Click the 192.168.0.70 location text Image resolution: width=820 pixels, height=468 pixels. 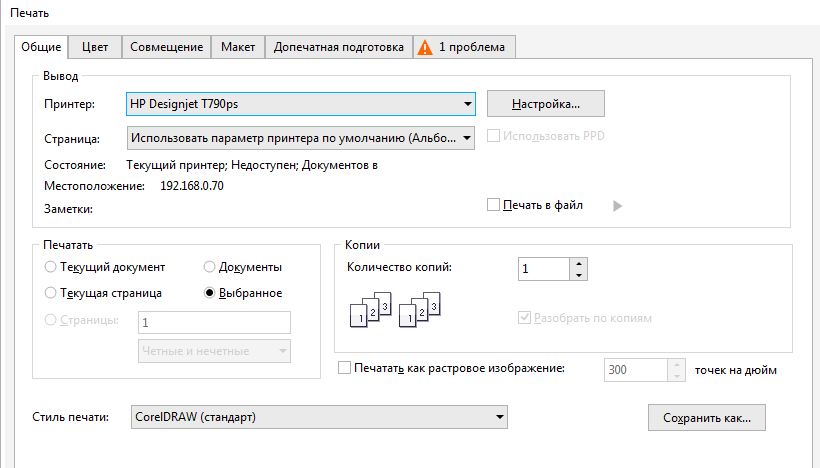[192, 186]
